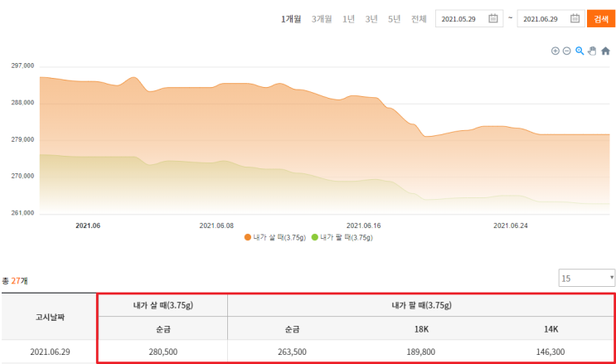Switch to the 3년 period

pyautogui.click(x=371, y=19)
